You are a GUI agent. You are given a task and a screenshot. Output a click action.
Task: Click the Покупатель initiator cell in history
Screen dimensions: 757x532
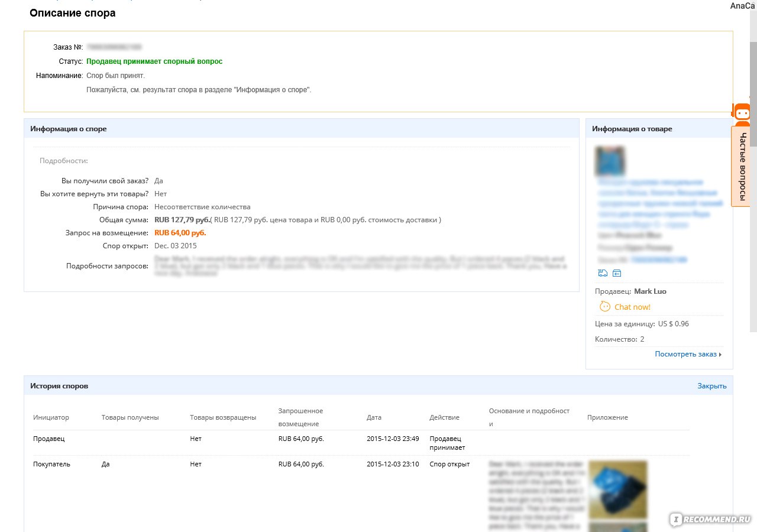[x=51, y=464]
